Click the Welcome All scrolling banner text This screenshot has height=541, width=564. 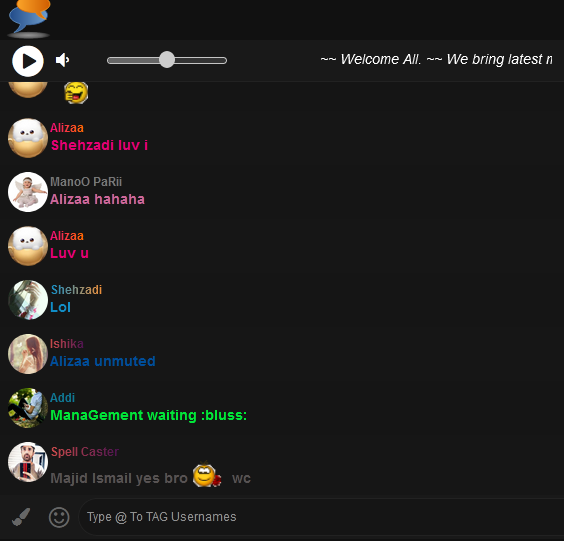pos(436,59)
